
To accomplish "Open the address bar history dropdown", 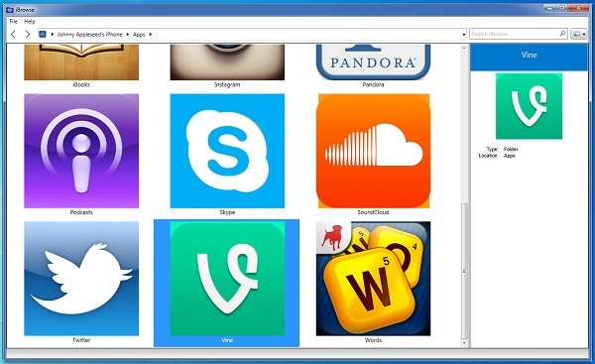I will coord(464,34).
